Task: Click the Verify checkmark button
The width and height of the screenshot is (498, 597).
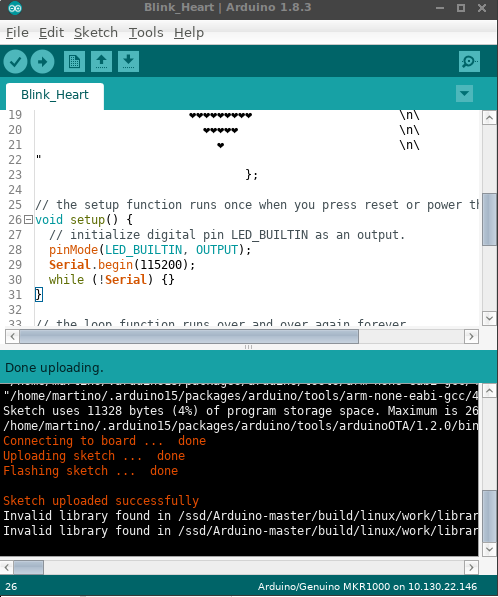Action: pyautogui.click(x=15, y=62)
